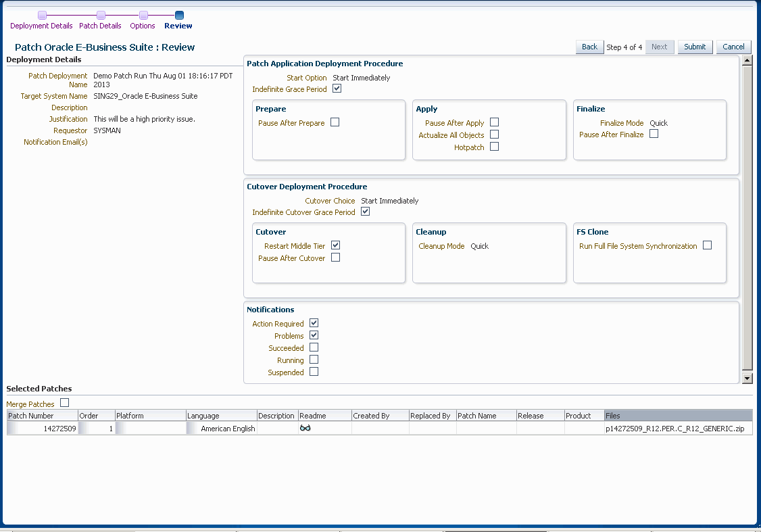The height and width of the screenshot is (532, 761).
Task: Click the Description column header
Action: click(277, 416)
